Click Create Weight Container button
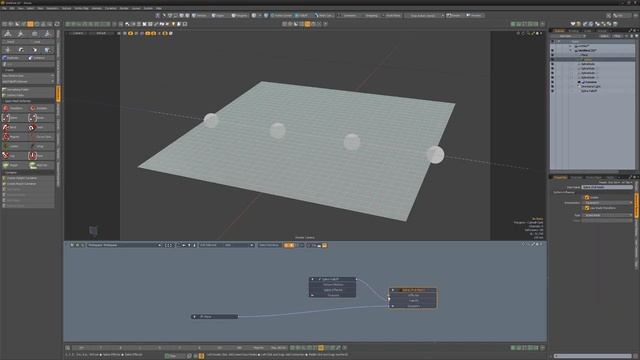This screenshot has height=360, width=640. [x=28, y=178]
